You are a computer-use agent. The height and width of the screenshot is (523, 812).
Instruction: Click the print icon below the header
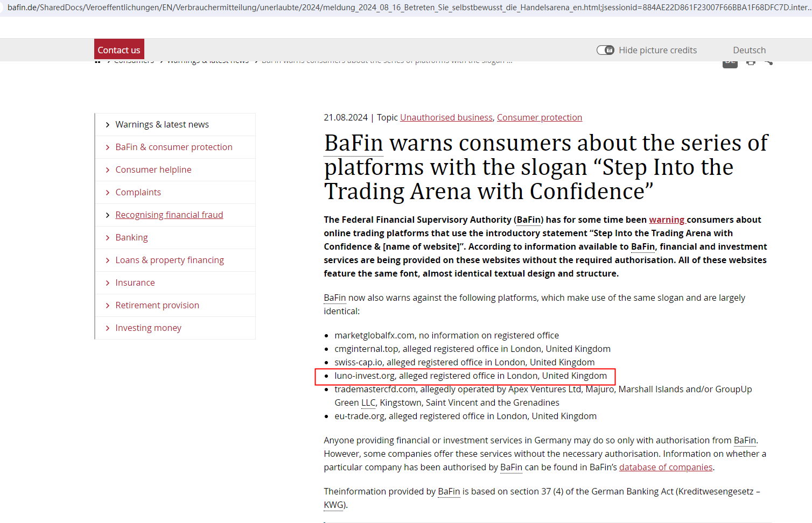coord(751,63)
